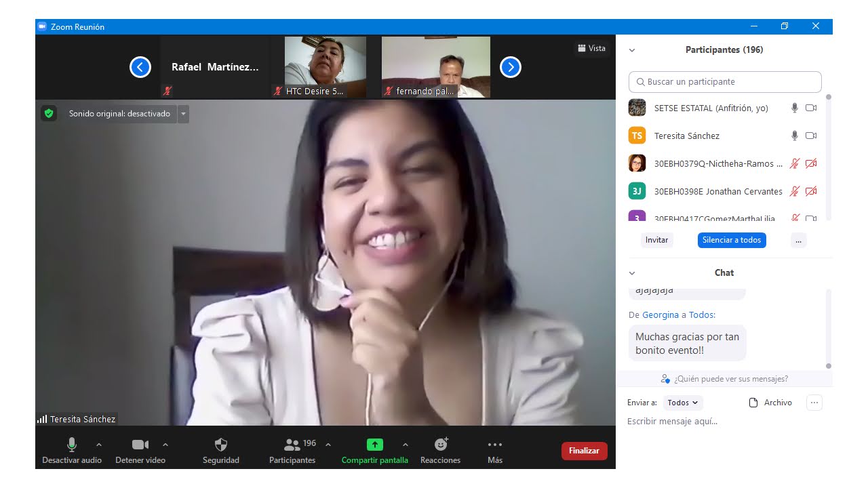Collapse the Participantes panel chevron
Viewport: 868px width, 488px height.
pyautogui.click(x=632, y=50)
